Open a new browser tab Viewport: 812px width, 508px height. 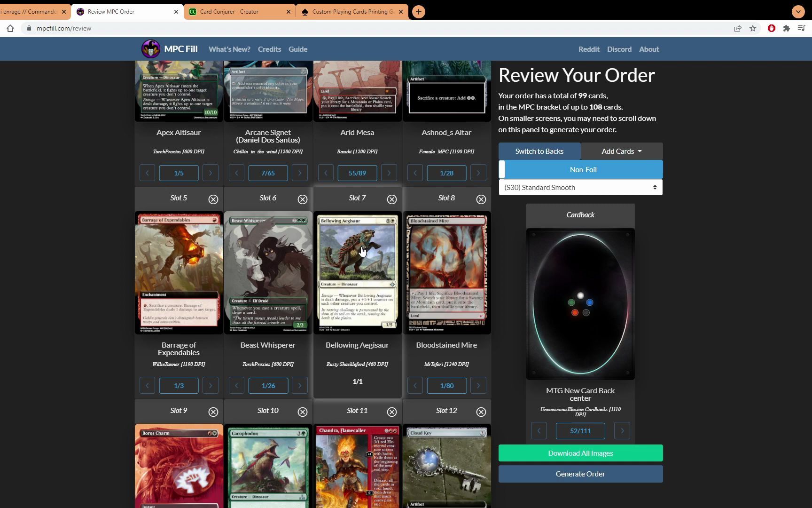pyautogui.click(x=419, y=12)
